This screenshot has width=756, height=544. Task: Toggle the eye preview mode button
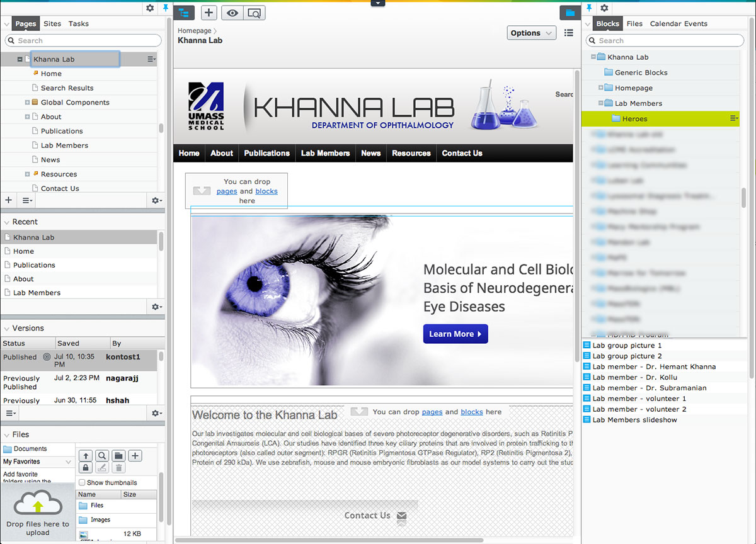click(232, 13)
